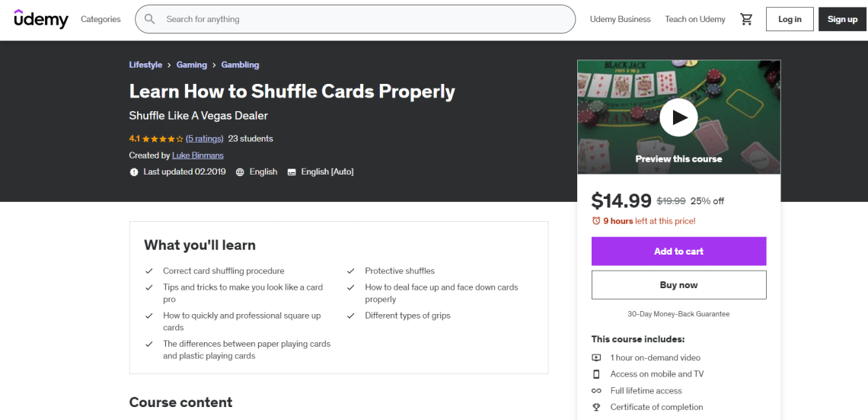This screenshot has width=868, height=420.
Task: Open Luke Binmans instructor profile
Action: [x=198, y=155]
